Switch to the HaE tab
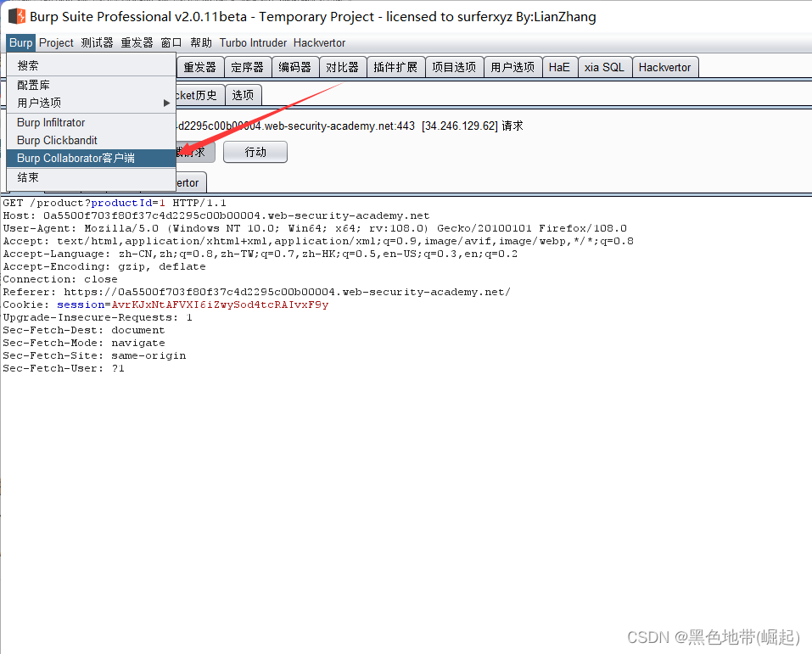This screenshot has height=654, width=812. pyautogui.click(x=559, y=67)
